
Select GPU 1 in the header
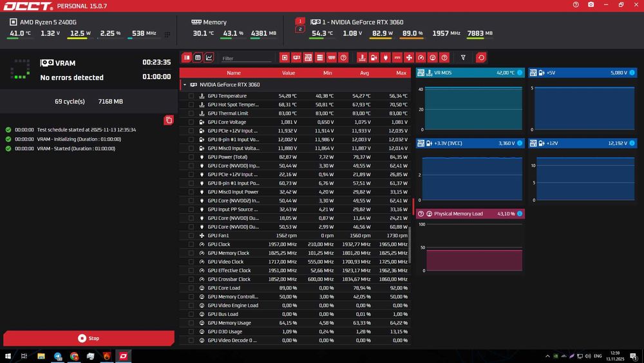(300, 21)
